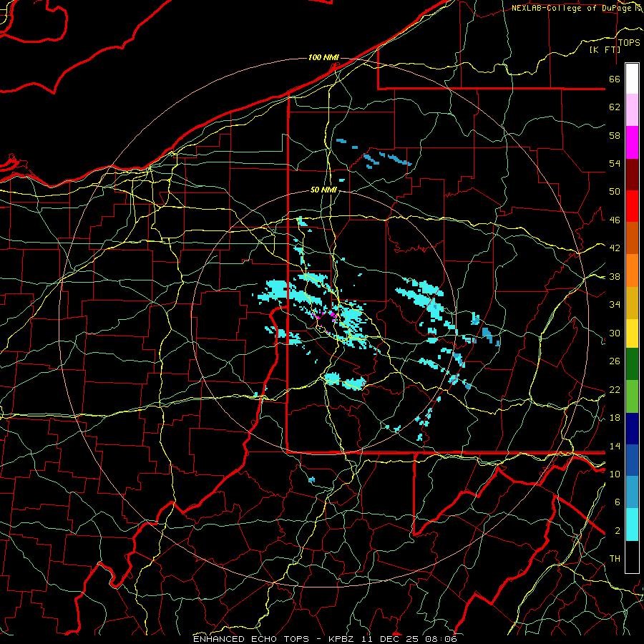Image resolution: width=644 pixels, height=644 pixels.
Task: Click the [K FT] units label
Action: (x=605, y=50)
